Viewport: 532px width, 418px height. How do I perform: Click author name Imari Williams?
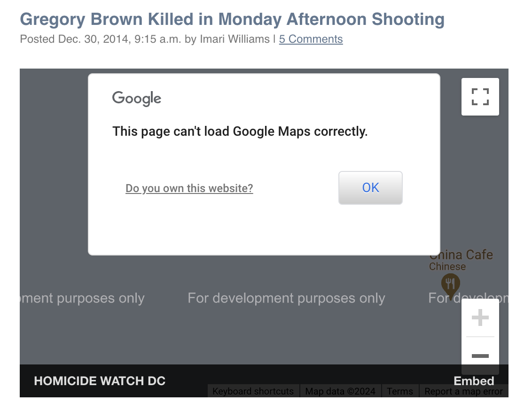point(235,39)
